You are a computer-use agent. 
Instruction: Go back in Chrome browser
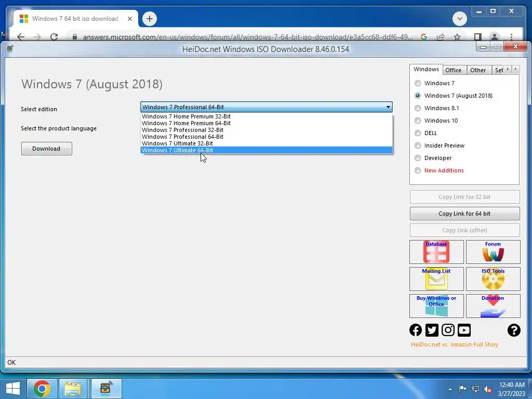tap(21, 37)
